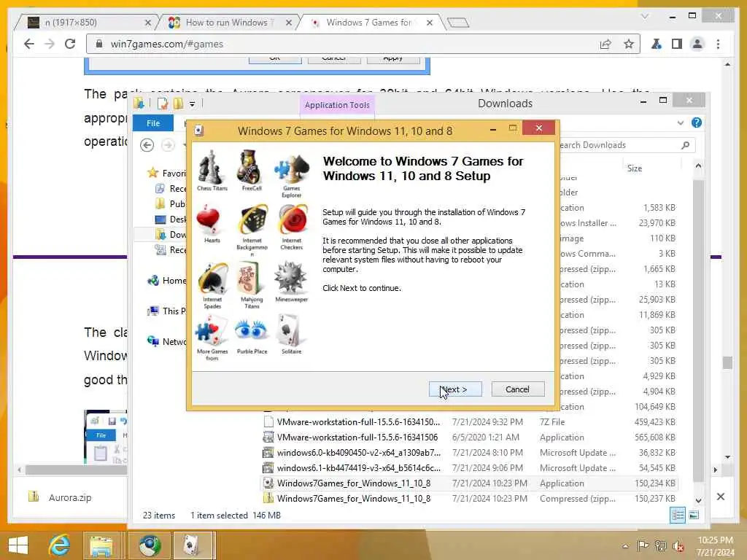The width and height of the screenshot is (747, 560).
Task: Select Homegroup in navigation pane
Action: [x=167, y=281]
